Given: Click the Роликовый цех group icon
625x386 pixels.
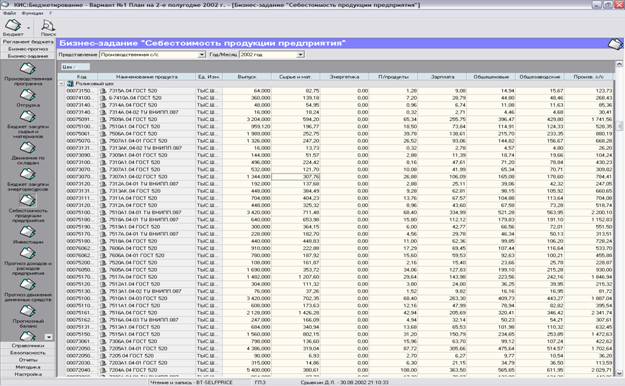Looking at the screenshot, I should (x=70, y=84).
